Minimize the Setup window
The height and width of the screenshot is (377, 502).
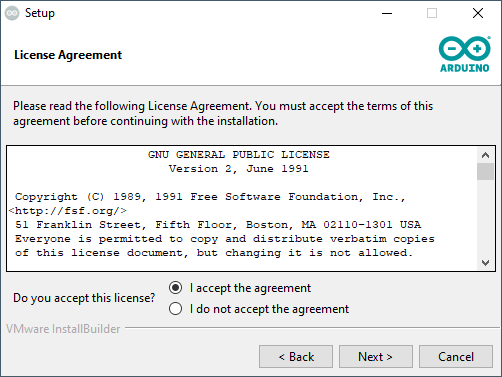[387, 13]
